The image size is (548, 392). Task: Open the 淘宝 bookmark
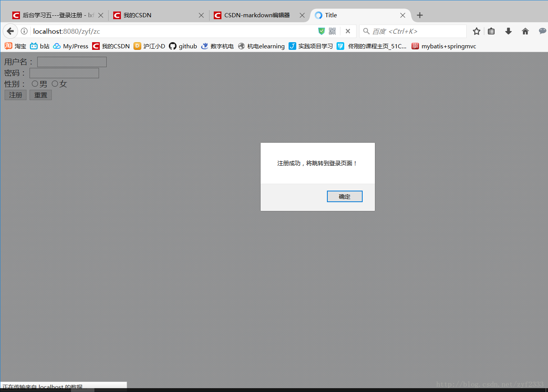point(15,46)
